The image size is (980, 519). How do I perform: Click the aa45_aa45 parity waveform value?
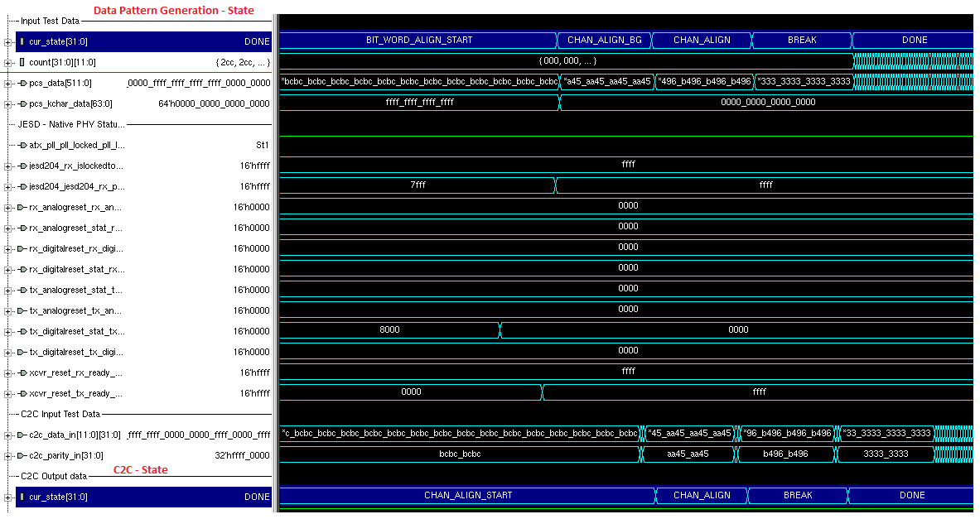pos(688,454)
